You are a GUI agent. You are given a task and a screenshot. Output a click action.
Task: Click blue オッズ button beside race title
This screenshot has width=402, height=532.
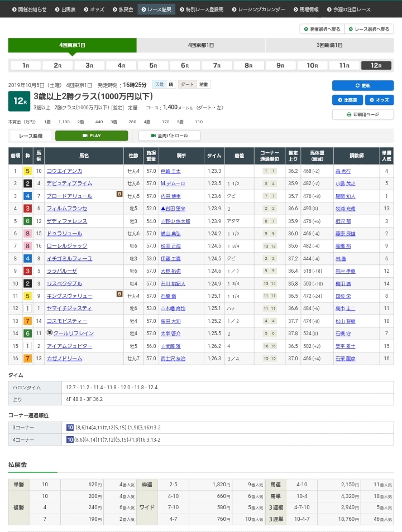point(379,100)
